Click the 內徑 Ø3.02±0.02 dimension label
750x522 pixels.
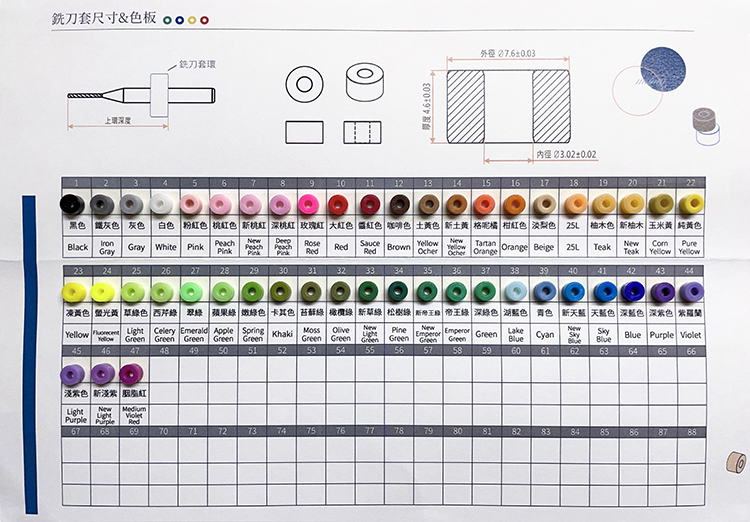click(x=565, y=154)
